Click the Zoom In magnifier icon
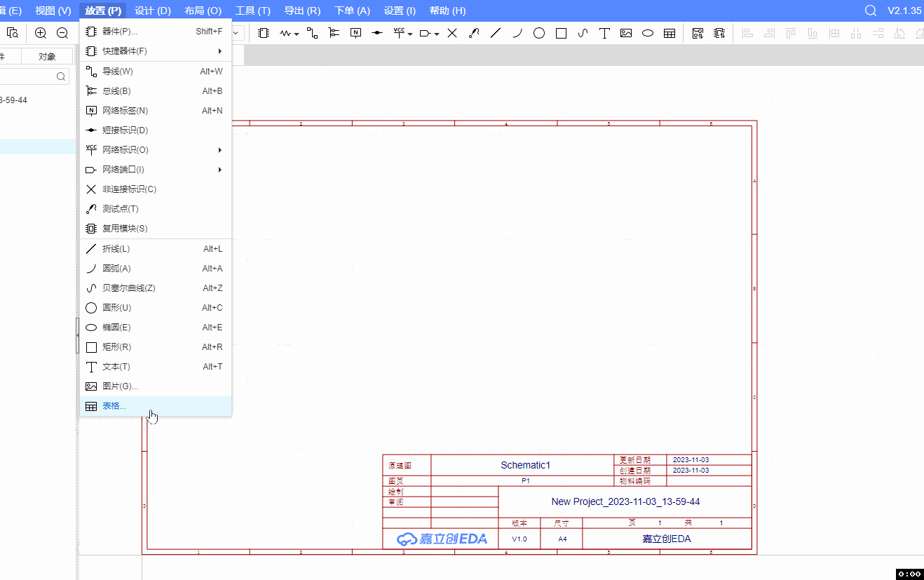Screen dimensions: 924x580 click(x=41, y=33)
